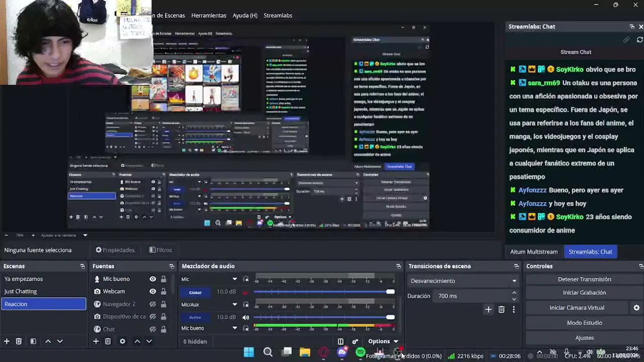Delete the selected scene with the trash icon
The image size is (644, 362).
click(19, 341)
